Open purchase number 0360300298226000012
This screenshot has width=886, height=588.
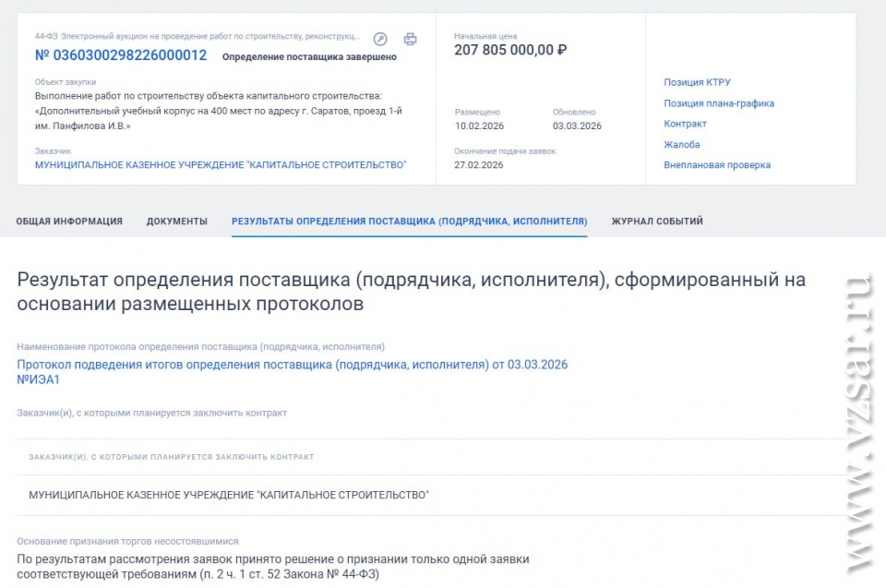[121, 55]
